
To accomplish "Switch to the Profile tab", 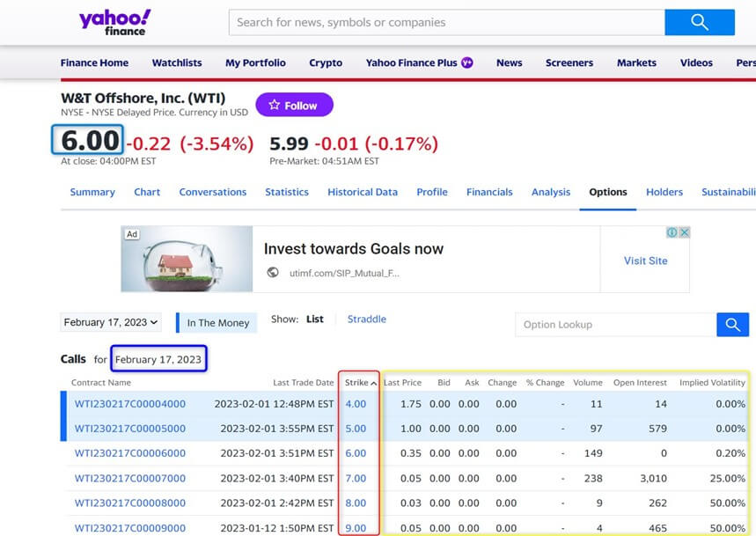I will pos(432,192).
